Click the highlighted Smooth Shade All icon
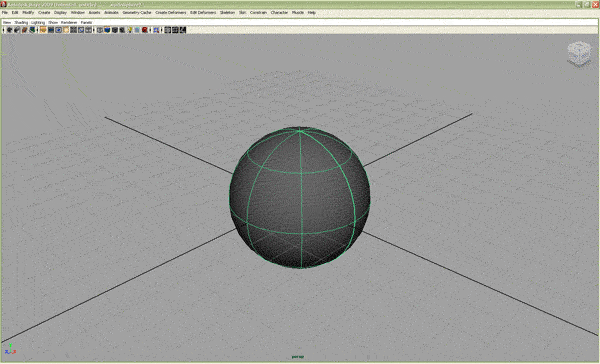Image resolution: width=600 pixels, height=364 pixels. tap(107, 30)
